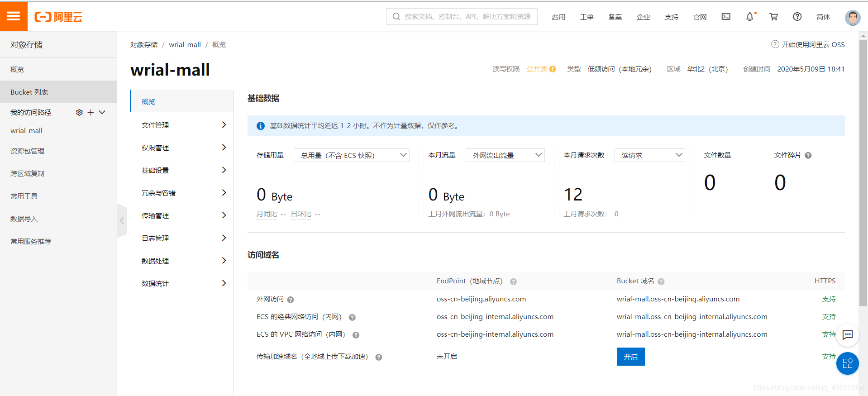Screen dimensions: 868x396
Task: Click the info icon in the blue notice
Action: pos(261,126)
